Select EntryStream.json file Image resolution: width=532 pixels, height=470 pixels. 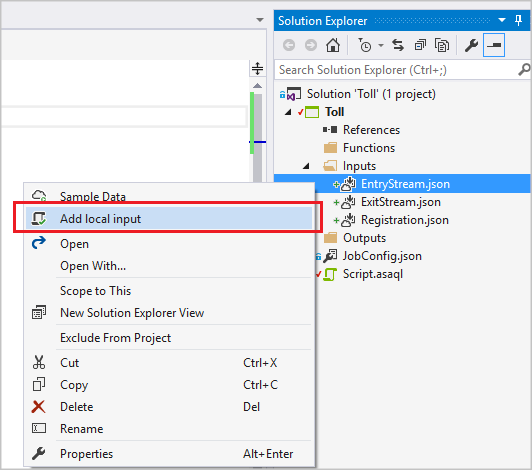point(405,184)
